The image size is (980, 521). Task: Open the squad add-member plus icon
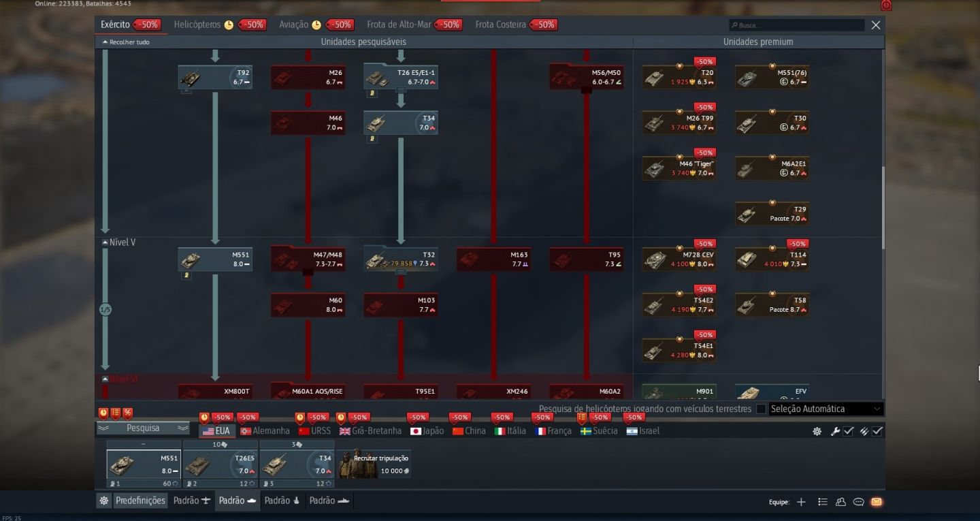click(801, 502)
